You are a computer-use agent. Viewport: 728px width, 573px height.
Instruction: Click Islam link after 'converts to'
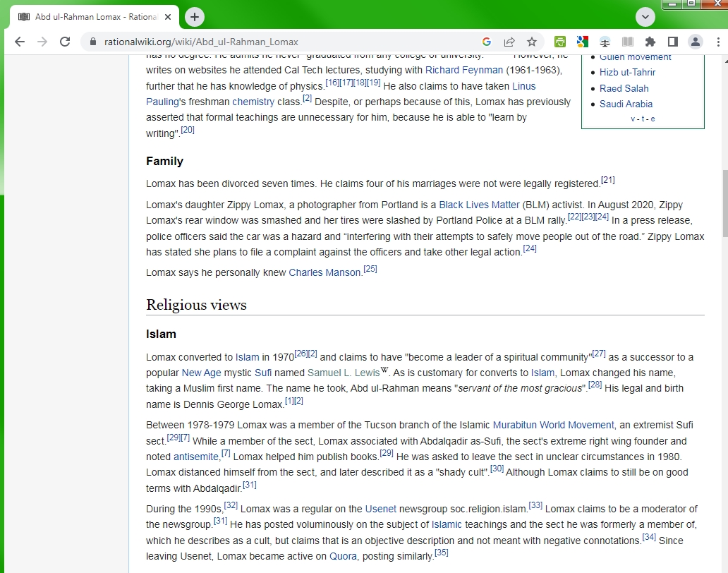[542, 373]
